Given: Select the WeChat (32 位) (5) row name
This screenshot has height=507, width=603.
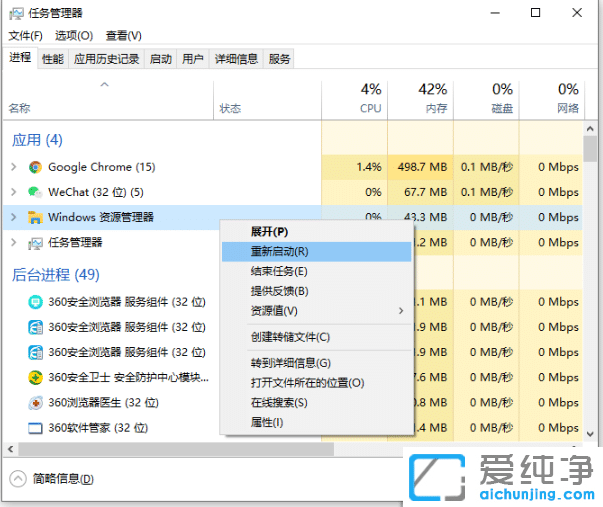Looking at the screenshot, I should coord(96,192).
